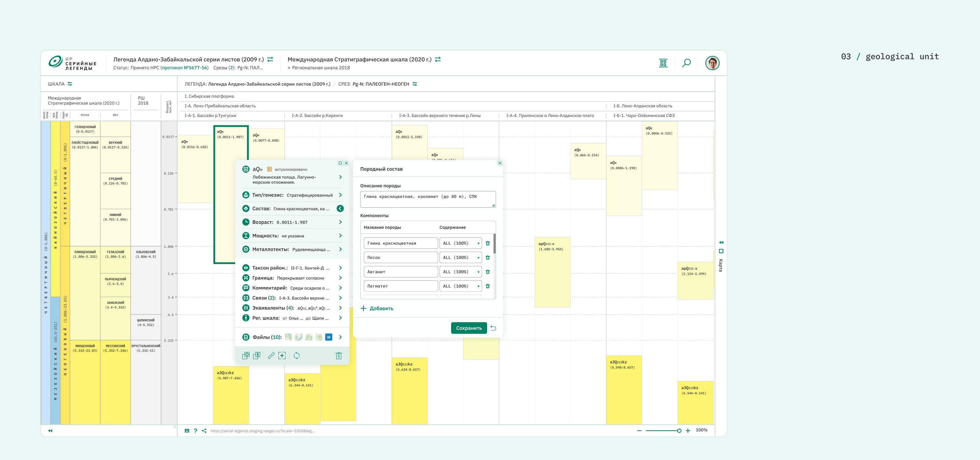Click the swap icon next to ШКАЛА
Viewport: 980px width, 460px height.
[70, 84]
